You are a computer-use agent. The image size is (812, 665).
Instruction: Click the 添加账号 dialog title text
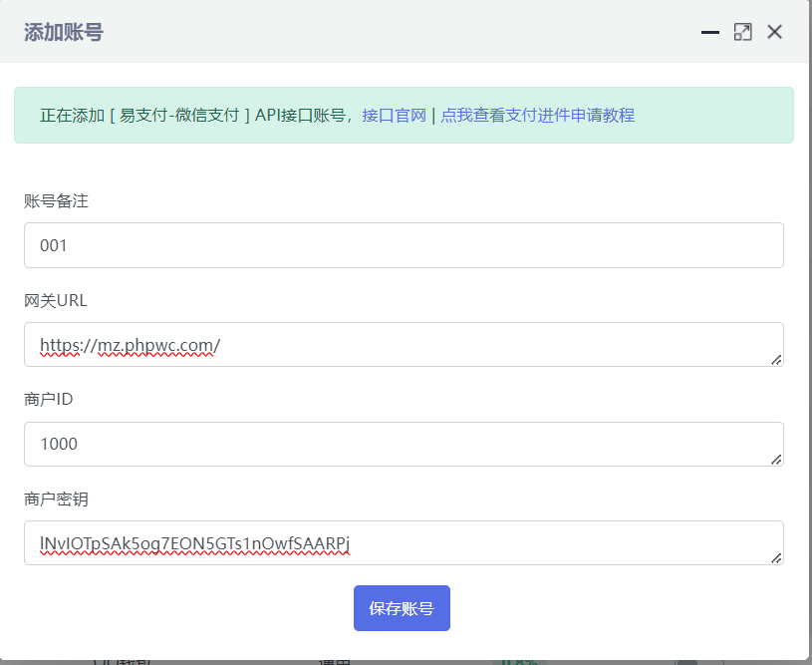pos(64,33)
